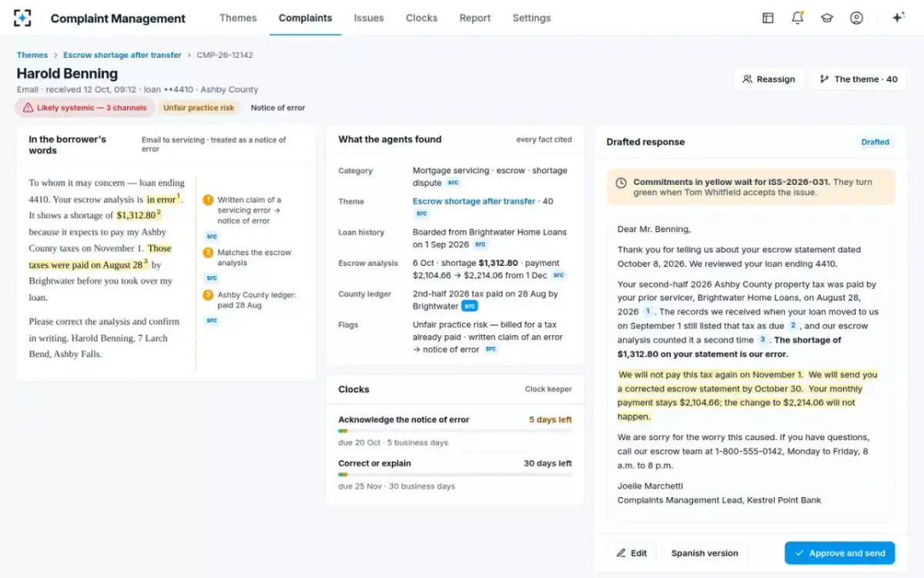The width and height of the screenshot is (924, 578).
Task: Click the "every fact cited" label
Action: pyautogui.click(x=544, y=139)
